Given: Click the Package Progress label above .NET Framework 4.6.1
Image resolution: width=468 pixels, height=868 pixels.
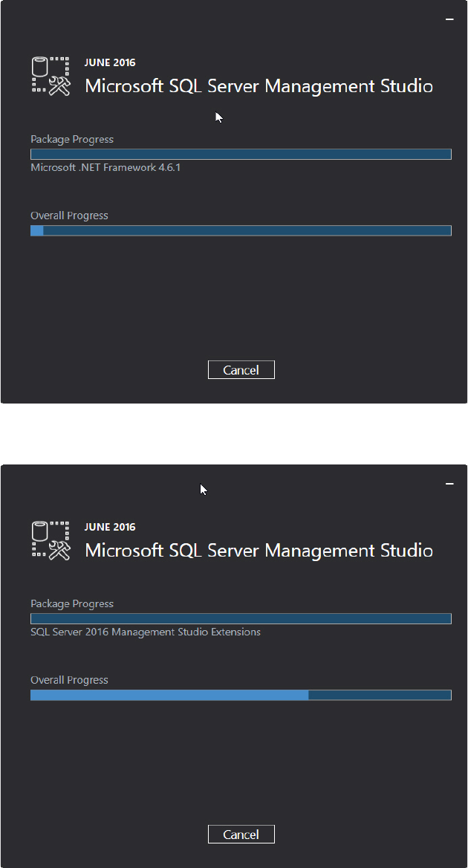Looking at the screenshot, I should (x=72, y=139).
